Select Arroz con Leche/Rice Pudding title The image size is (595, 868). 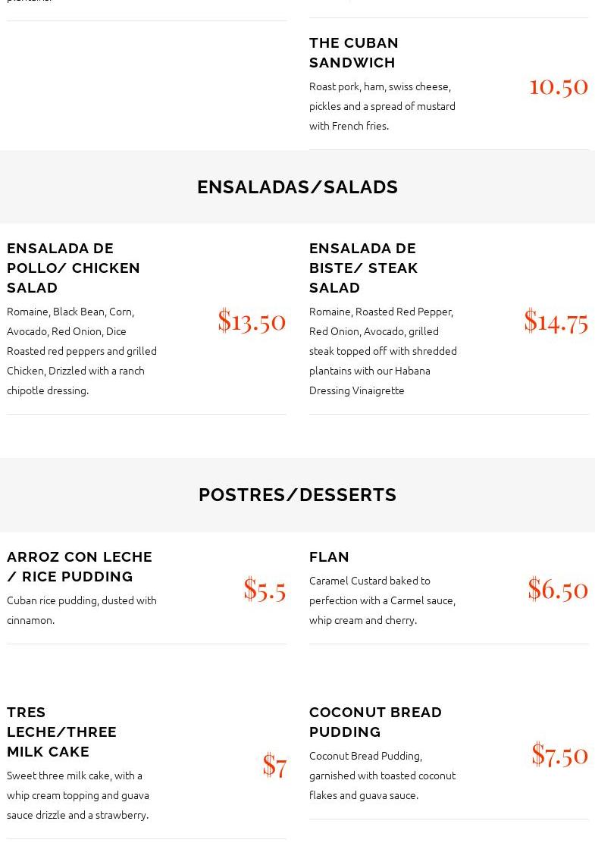tap(79, 566)
